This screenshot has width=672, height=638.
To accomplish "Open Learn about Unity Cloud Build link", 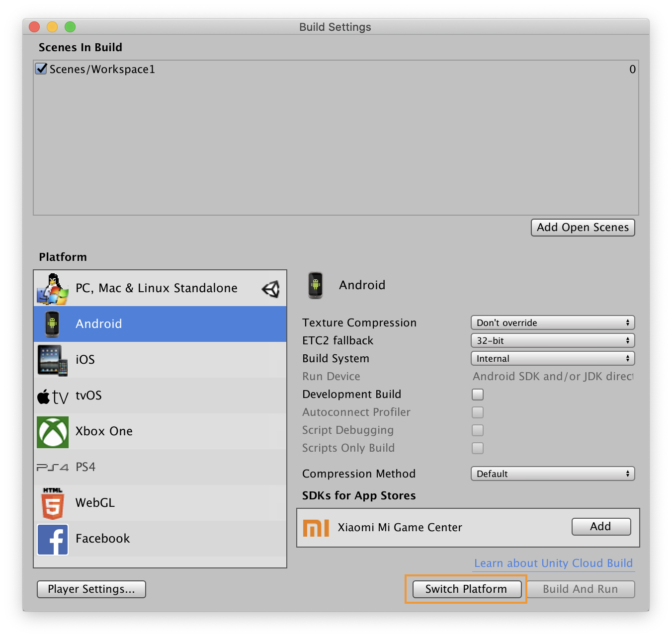I will point(554,563).
